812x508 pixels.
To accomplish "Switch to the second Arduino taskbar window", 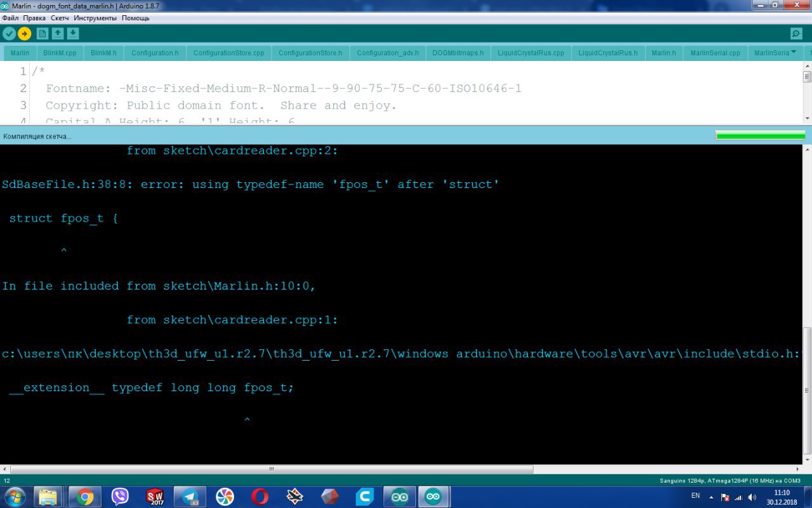I will [434, 497].
